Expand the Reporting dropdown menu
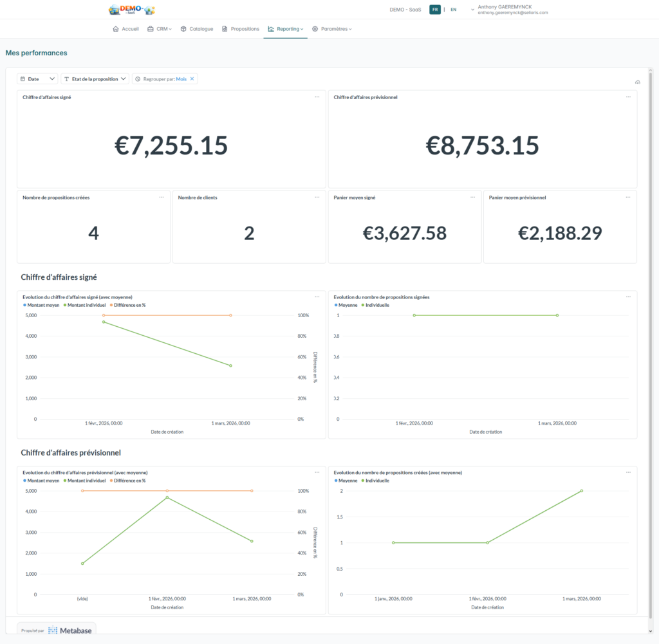 tap(285, 29)
